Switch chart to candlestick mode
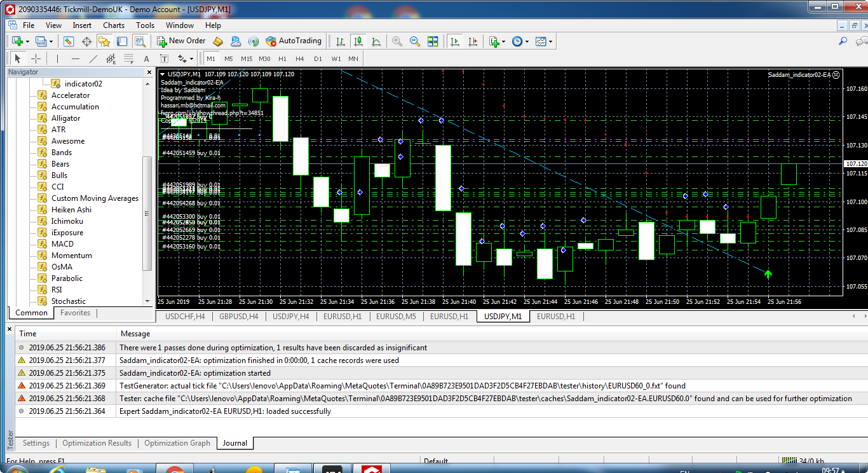The image size is (868, 473). [x=358, y=41]
